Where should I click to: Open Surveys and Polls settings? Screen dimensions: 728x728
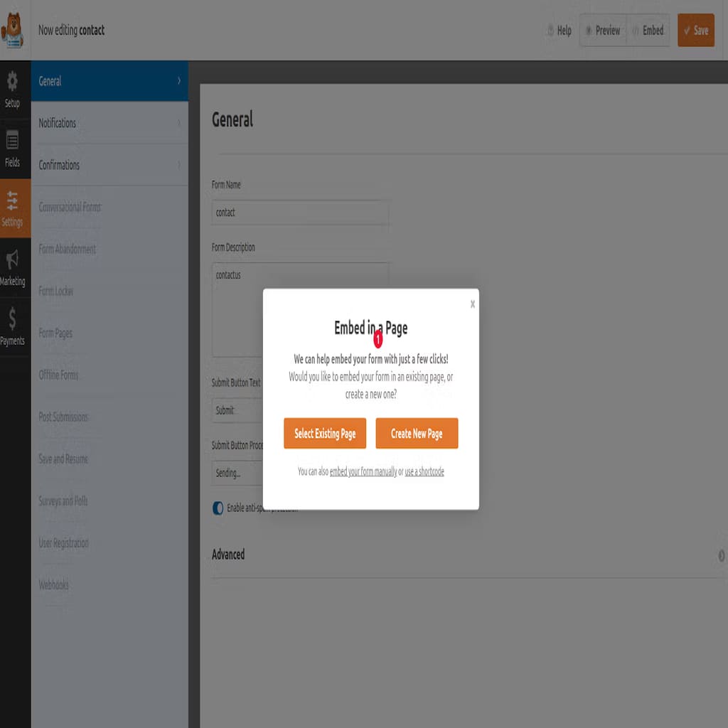[x=63, y=501]
